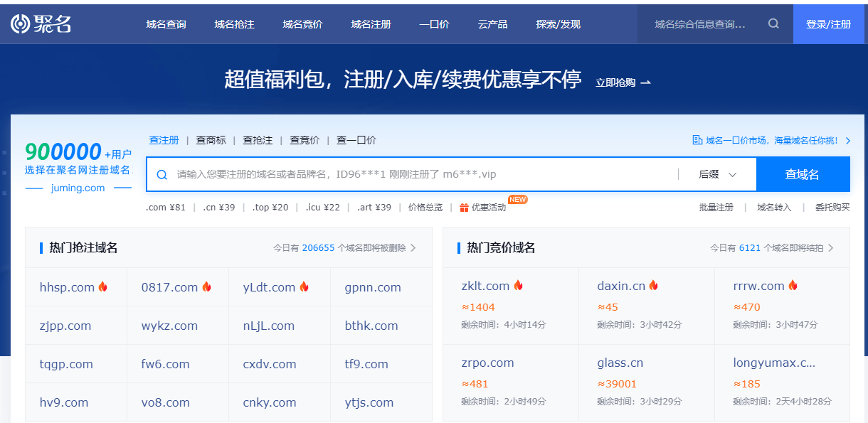The width and height of the screenshot is (868, 423).
Task: Click the 登录/注册 button
Action: pos(828,23)
